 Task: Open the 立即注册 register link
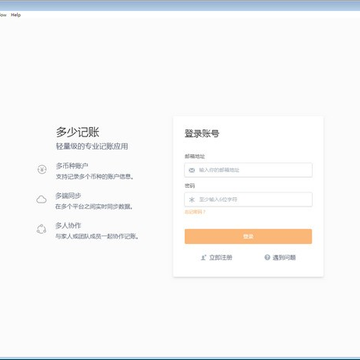(x=221, y=257)
